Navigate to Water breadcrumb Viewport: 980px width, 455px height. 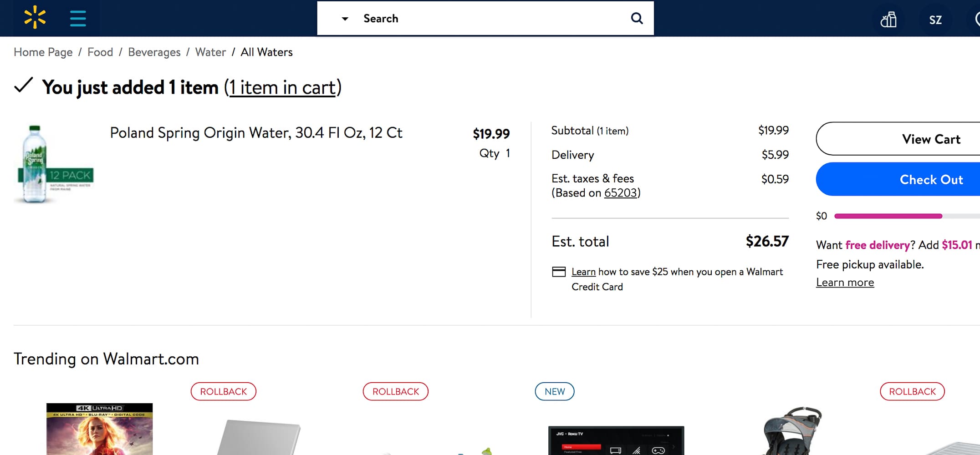coord(210,52)
